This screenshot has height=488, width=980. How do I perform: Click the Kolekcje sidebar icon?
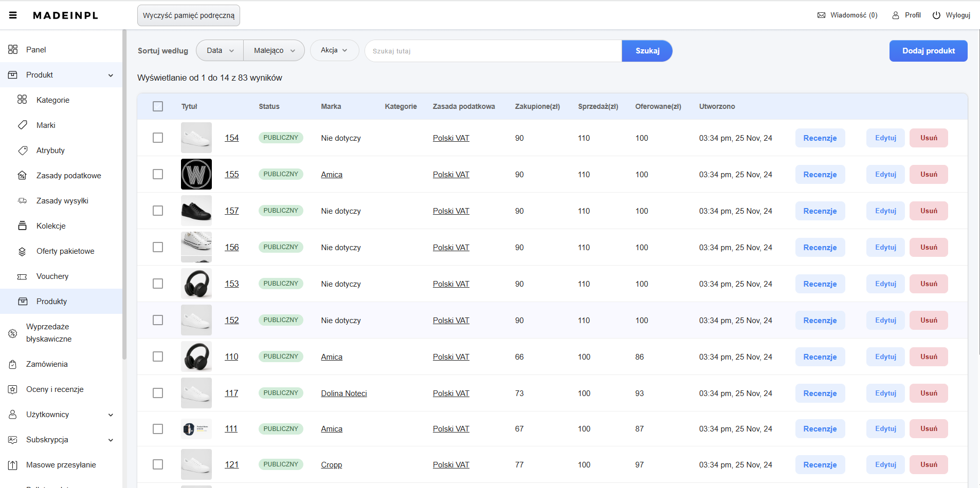point(22,226)
